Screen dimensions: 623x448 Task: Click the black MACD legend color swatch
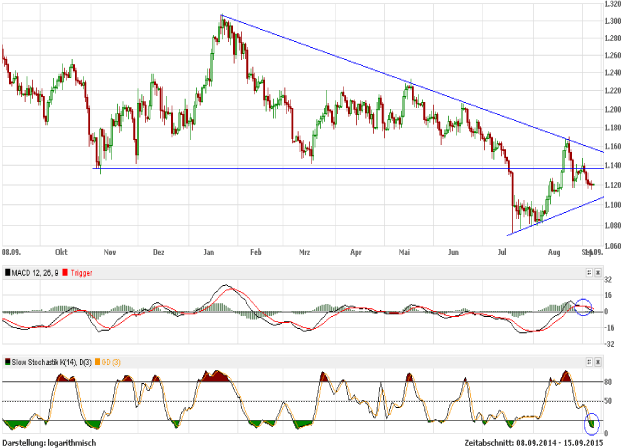click(7, 274)
